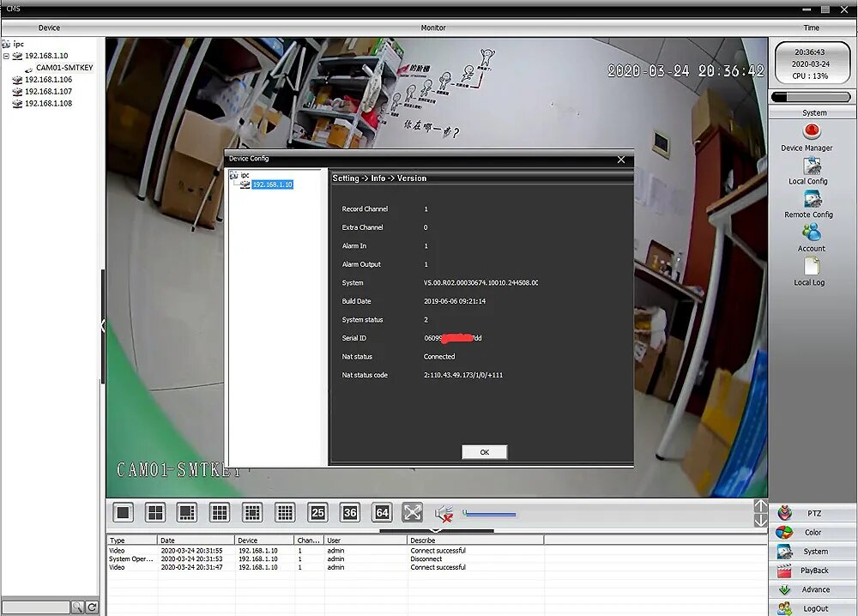Open the PlayBack panel
This screenshot has width=858, height=616.
coord(813,571)
